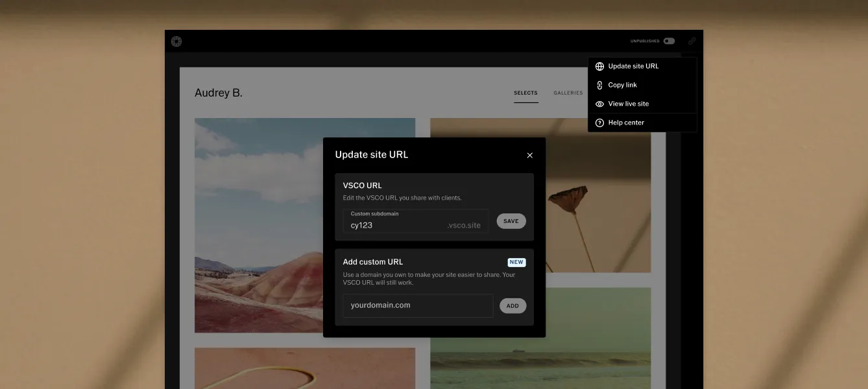
Task: Click the VSCO logo icon
Action: 176,41
